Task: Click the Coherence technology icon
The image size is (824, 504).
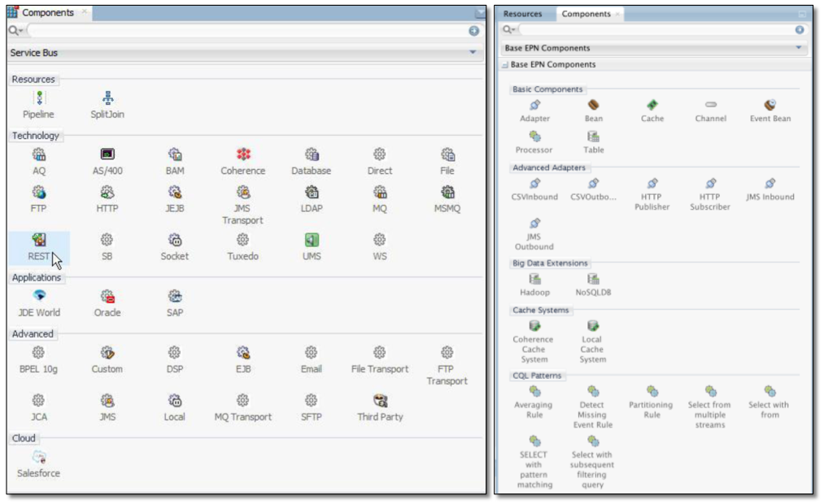Action: click(x=243, y=154)
